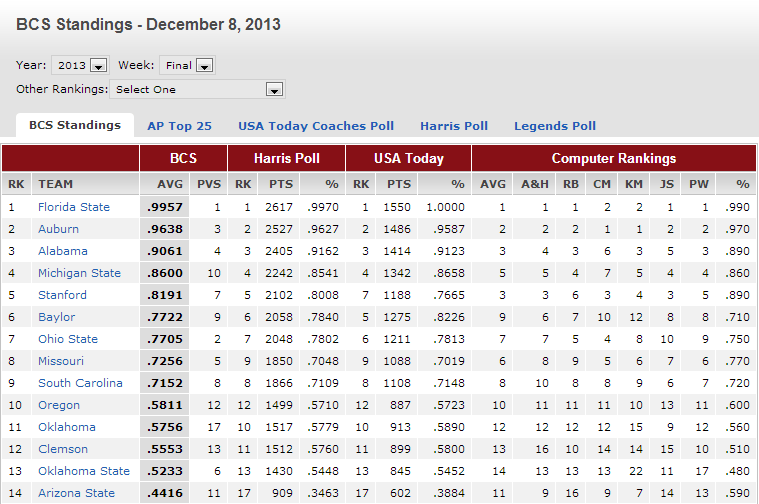Select the Baylor team link
This screenshot has width=759, height=504.
click(x=56, y=317)
